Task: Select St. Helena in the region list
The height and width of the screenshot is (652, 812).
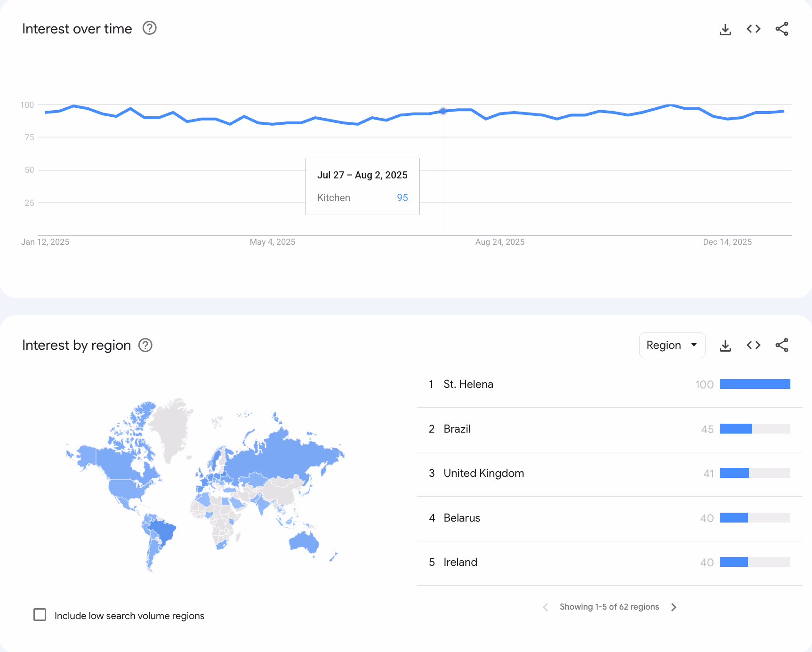Action: tap(468, 384)
